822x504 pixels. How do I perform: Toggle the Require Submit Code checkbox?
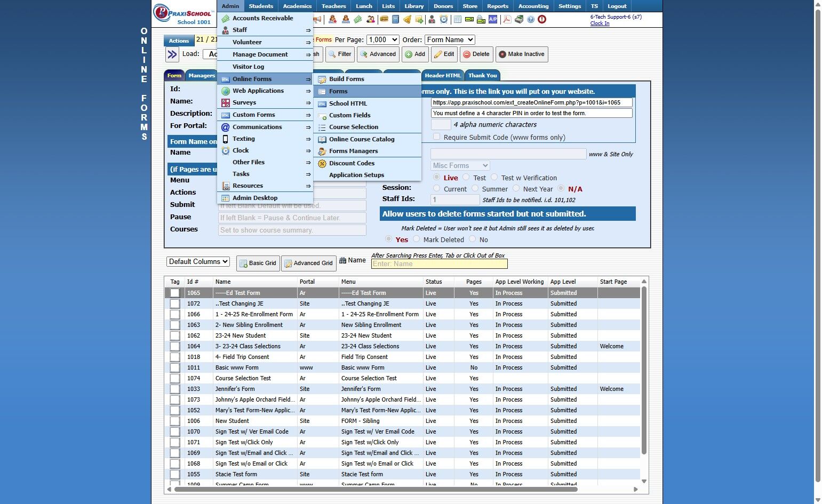point(437,137)
